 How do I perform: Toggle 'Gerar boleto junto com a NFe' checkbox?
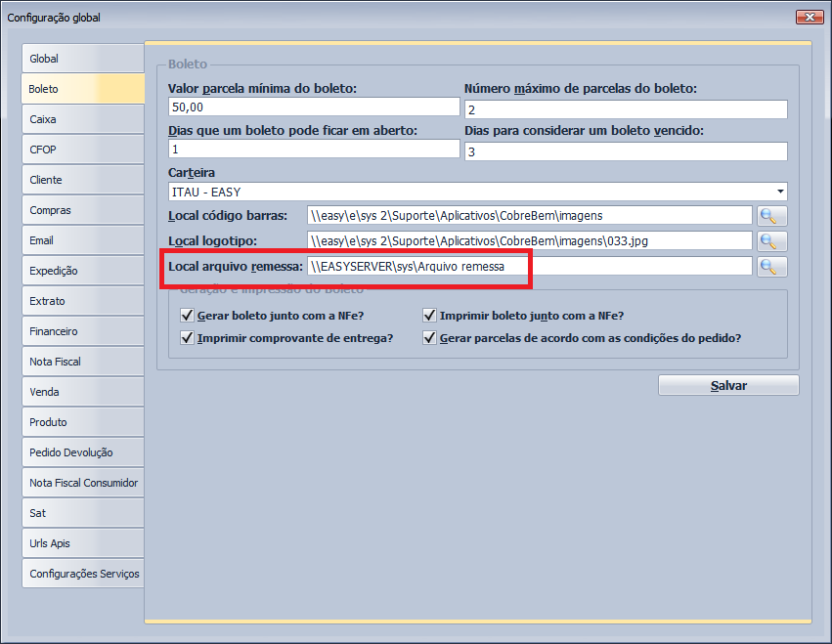(188, 316)
